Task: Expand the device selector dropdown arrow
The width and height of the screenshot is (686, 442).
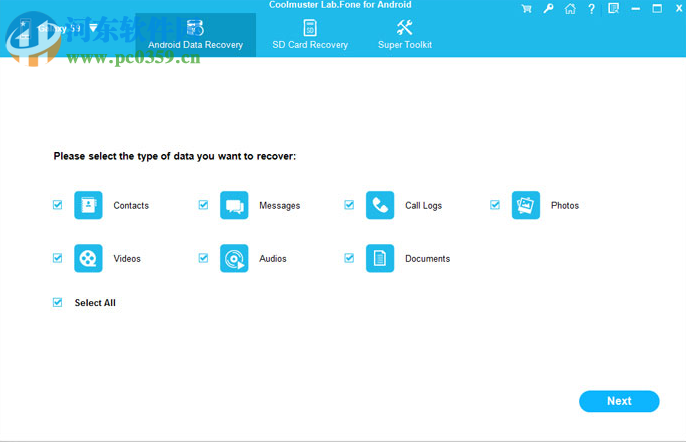Action: [x=93, y=28]
